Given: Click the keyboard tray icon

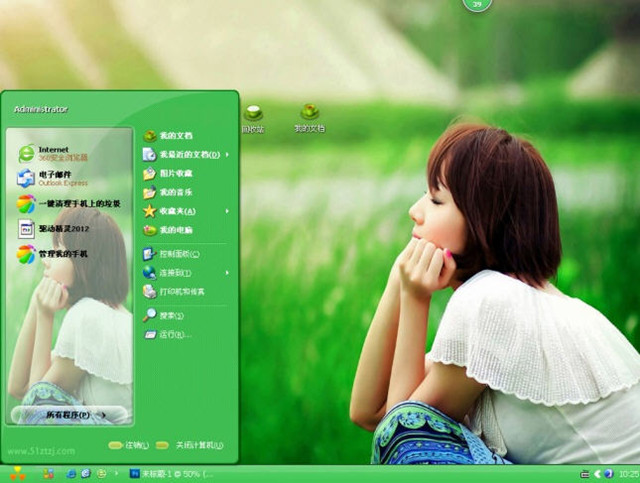Looking at the screenshot, I should click(584, 474).
